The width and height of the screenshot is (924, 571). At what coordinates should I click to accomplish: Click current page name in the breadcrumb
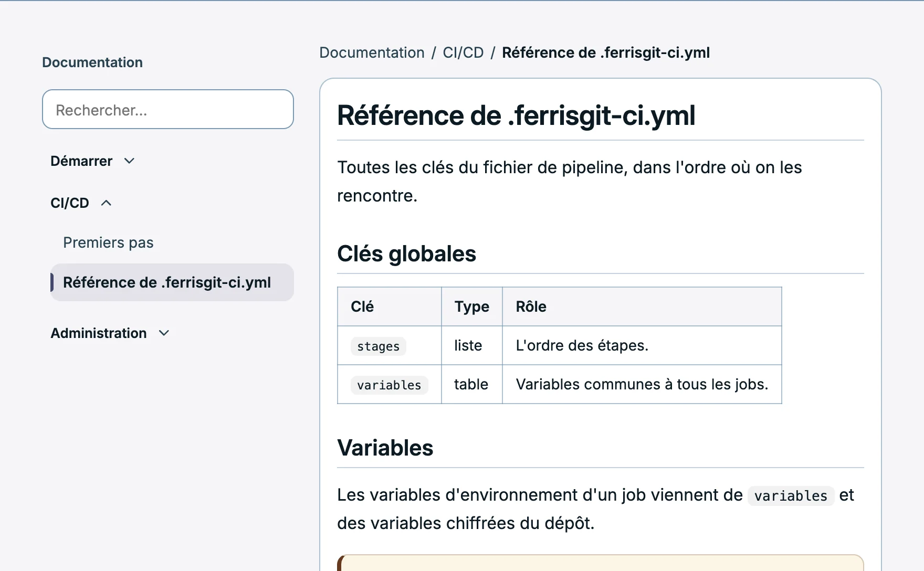606,52
